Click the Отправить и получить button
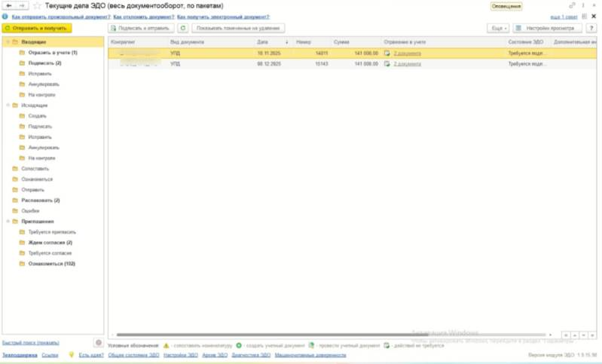 (37, 28)
